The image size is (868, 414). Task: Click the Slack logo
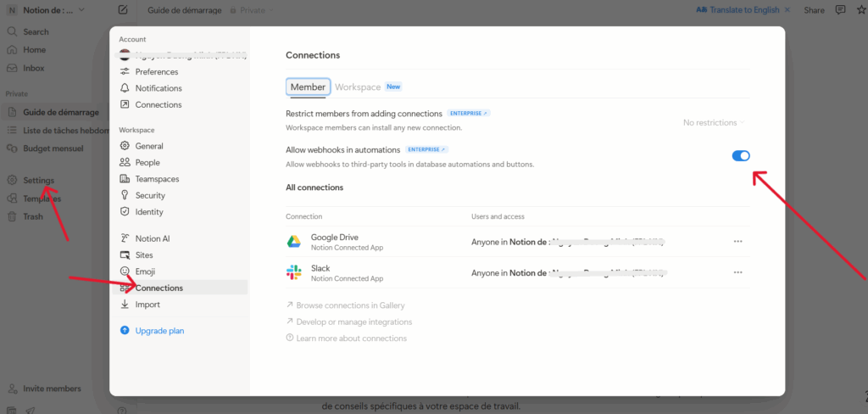[x=293, y=272]
